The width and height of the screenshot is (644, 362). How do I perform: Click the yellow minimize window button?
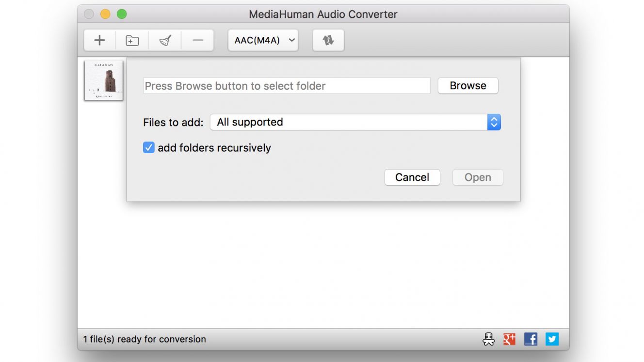pos(105,14)
